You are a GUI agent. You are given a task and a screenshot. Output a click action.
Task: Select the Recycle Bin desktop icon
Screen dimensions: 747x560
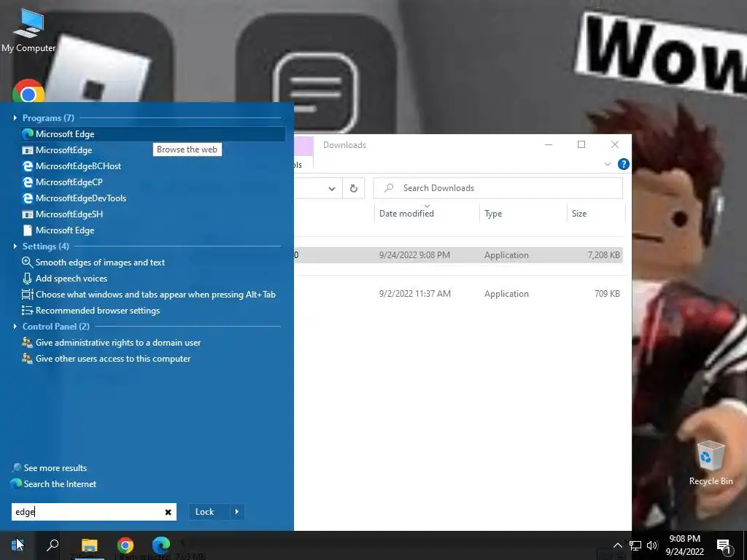711,464
